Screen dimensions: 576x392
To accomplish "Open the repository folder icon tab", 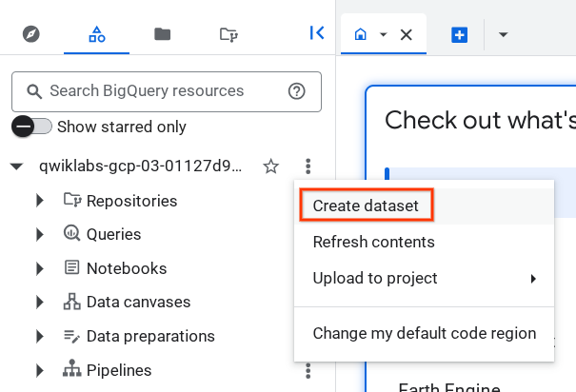I will click(x=228, y=34).
